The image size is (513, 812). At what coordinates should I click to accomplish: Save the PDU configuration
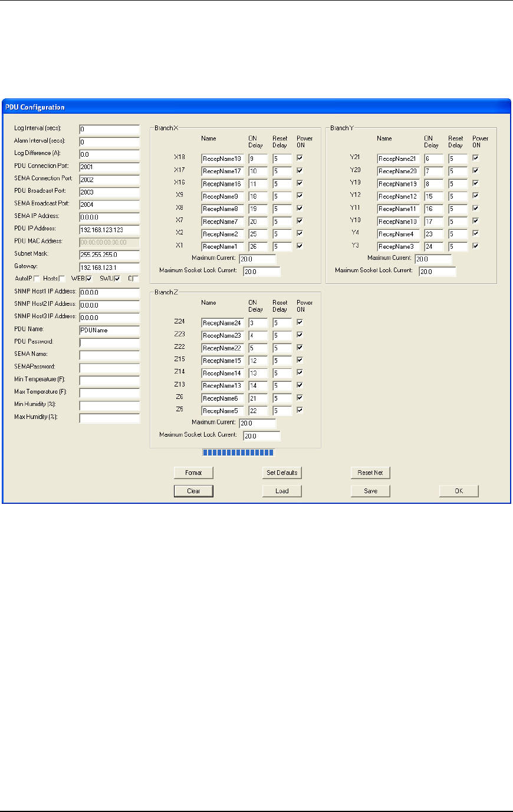point(370,491)
